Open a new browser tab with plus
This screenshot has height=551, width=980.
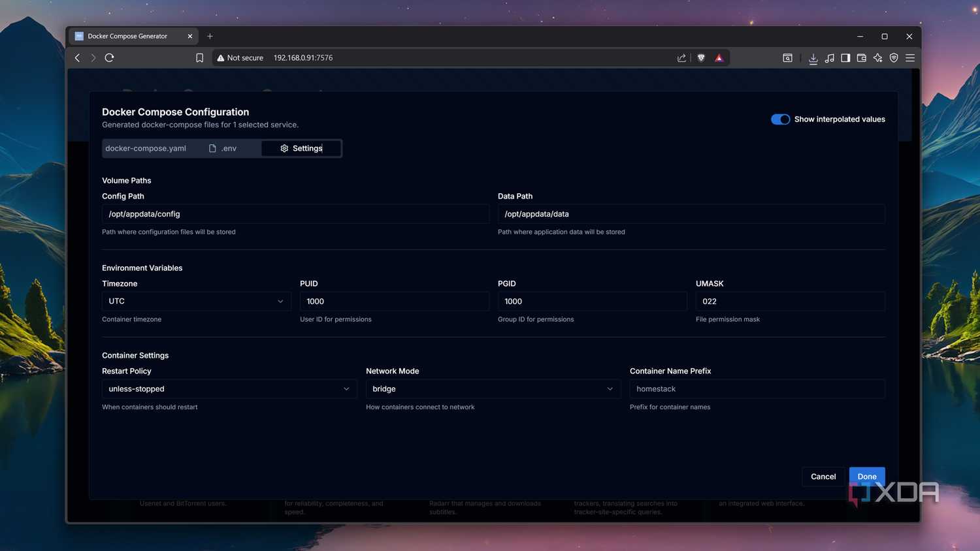(210, 36)
